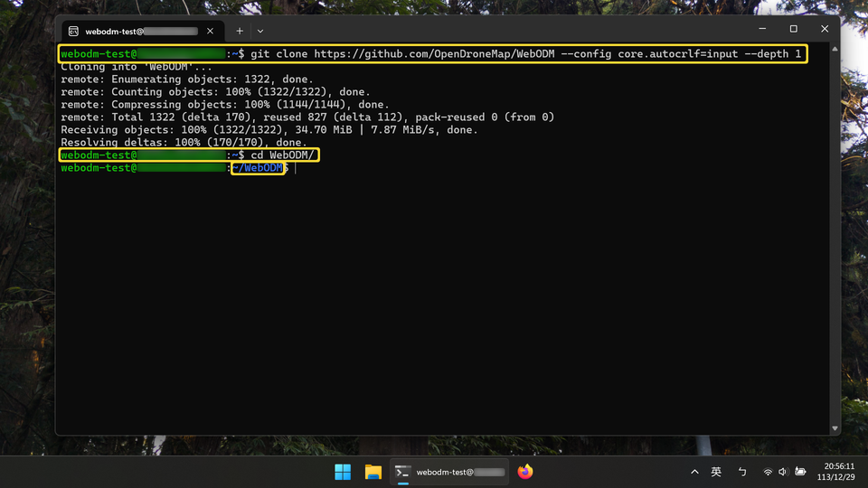Click the 'cd WebODM/' command text
The height and width of the screenshot is (488, 868).
[282, 155]
